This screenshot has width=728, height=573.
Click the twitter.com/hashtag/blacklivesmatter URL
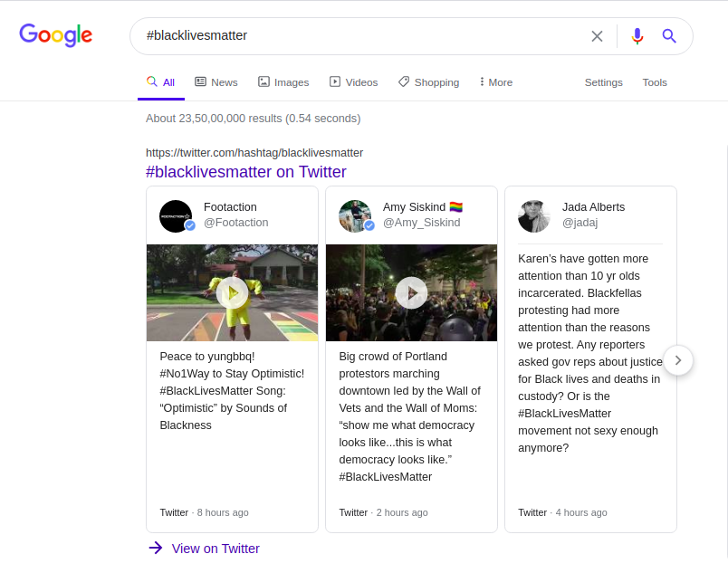(254, 153)
